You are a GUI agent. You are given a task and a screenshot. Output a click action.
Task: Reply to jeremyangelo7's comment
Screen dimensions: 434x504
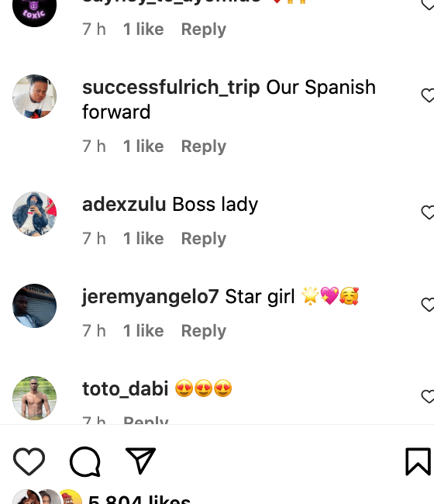tap(204, 331)
